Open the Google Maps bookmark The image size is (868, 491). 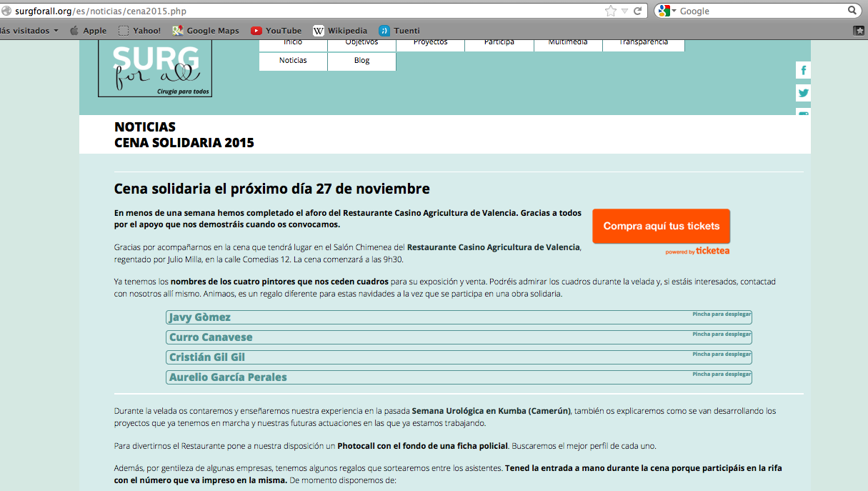[x=206, y=31]
